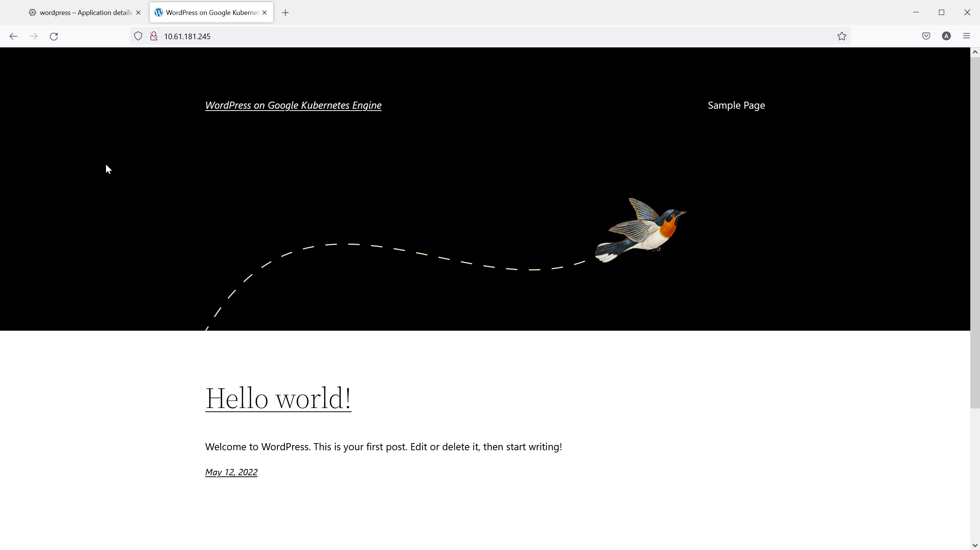Click the May 12, 2022 date link
The image size is (980, 550).
coord(231,472)
